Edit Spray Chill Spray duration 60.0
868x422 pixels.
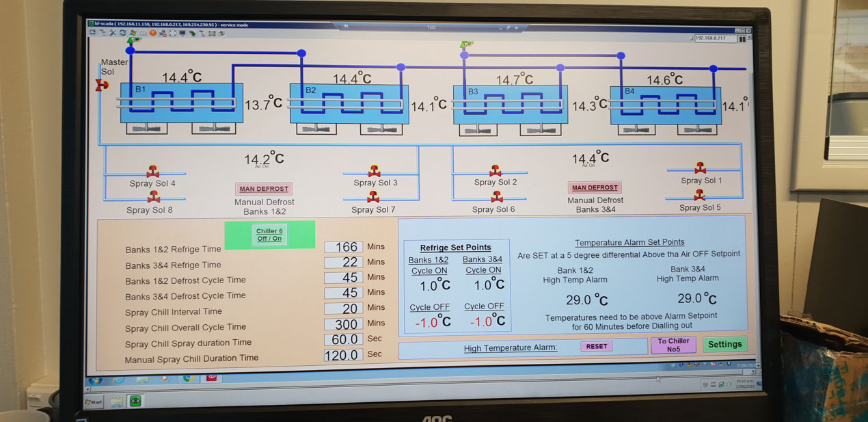click(343, 339)
